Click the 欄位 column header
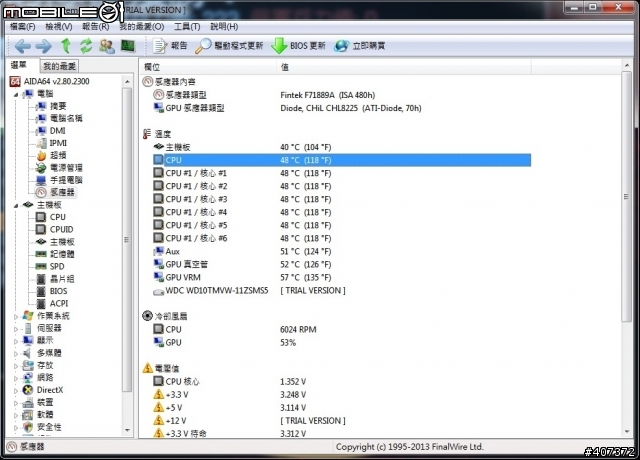Screen dimensions: 640x460 pyautogui.click(x=209, y=67)
